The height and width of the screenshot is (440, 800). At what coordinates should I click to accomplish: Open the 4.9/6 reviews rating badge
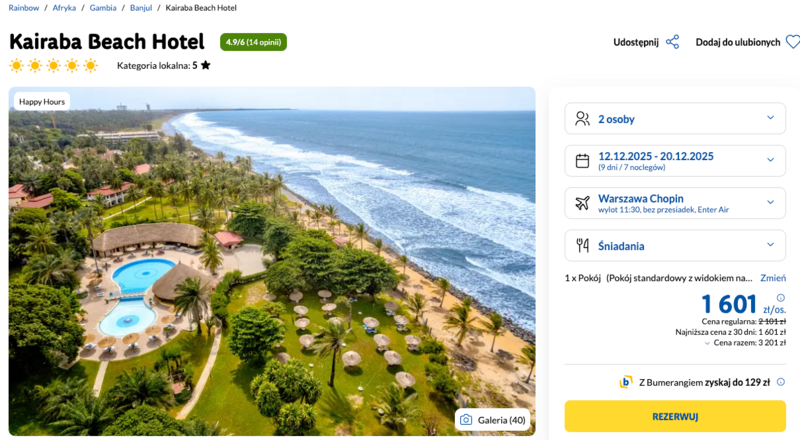253,42
